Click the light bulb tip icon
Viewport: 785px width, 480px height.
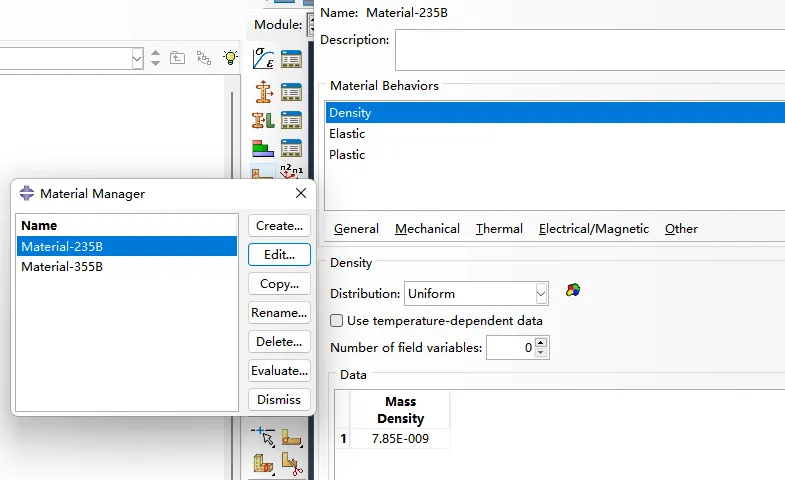pos(230,58)
